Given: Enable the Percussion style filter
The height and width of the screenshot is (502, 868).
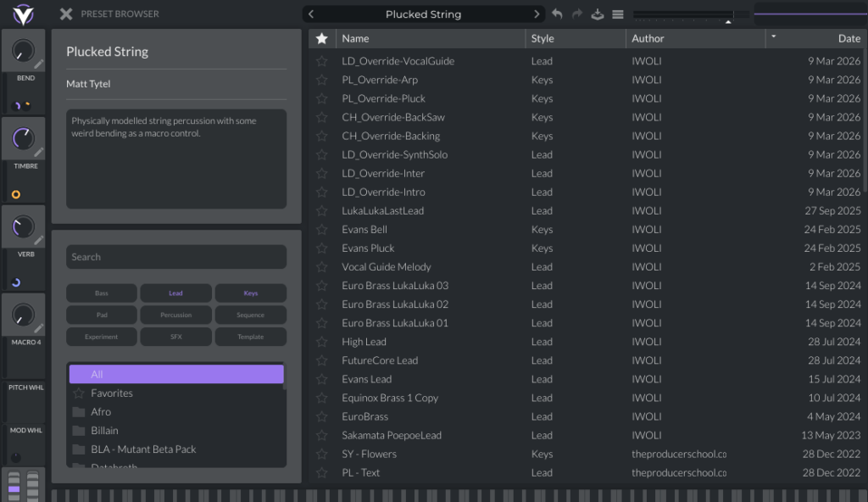Looking at the screenshot, I should point(175,315).
